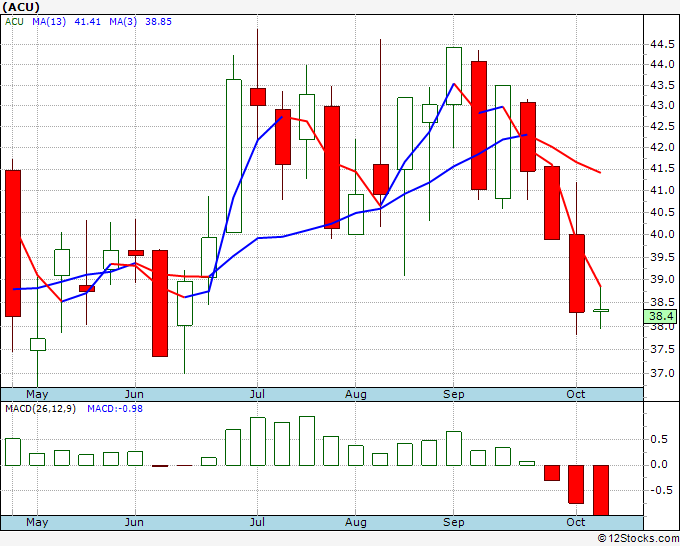
Task: Click the 38.5 price axis label
Action: pos(662,302)
